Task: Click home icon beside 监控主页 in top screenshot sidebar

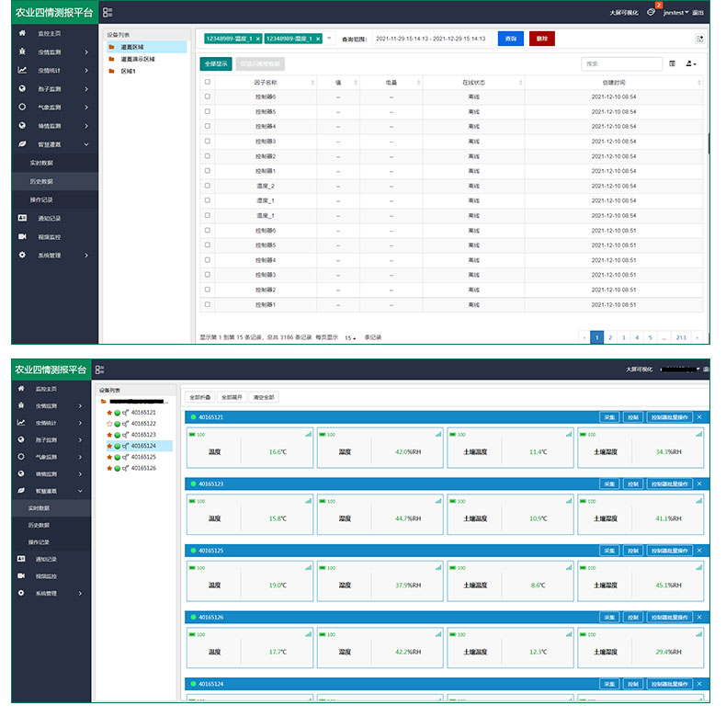Action: (x=22, y=33)
